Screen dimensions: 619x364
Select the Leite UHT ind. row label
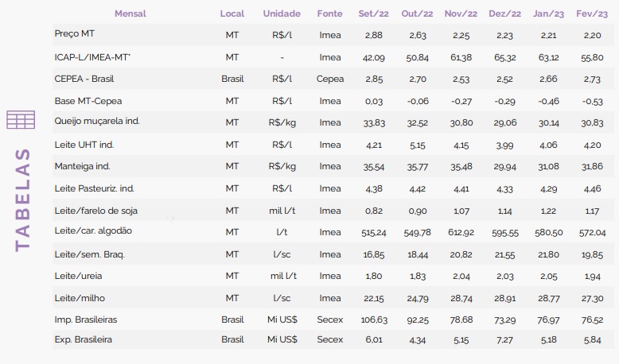[84, 145]
